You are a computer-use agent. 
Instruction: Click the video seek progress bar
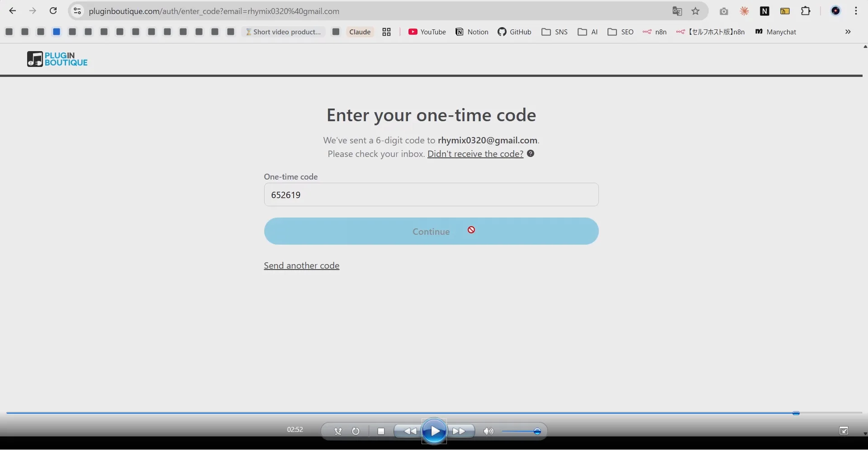point(407,413)
